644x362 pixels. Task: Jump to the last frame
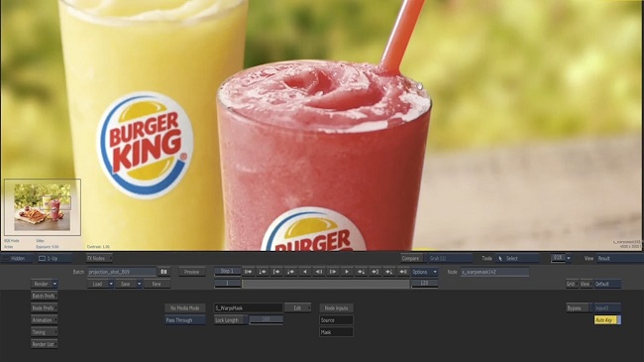click(x=403, y=272)
